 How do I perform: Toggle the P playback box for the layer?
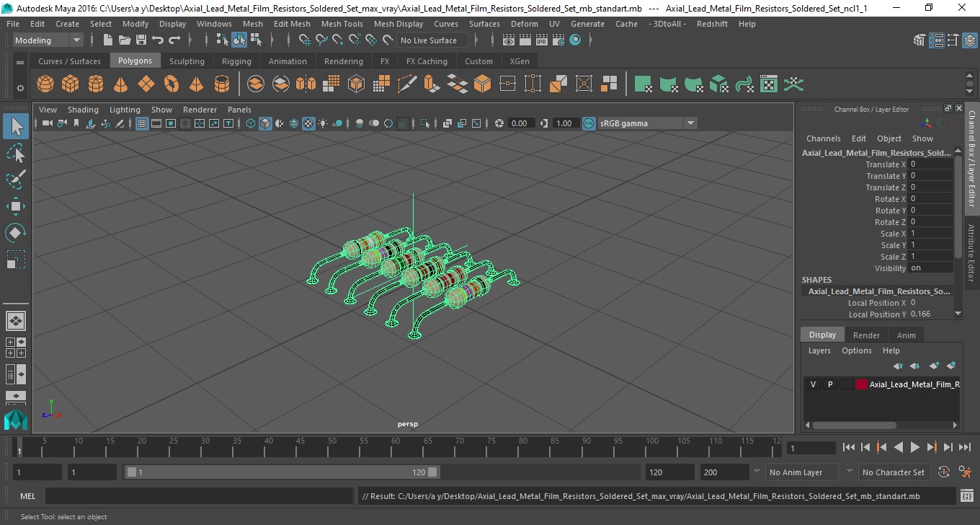pos(829,384)
